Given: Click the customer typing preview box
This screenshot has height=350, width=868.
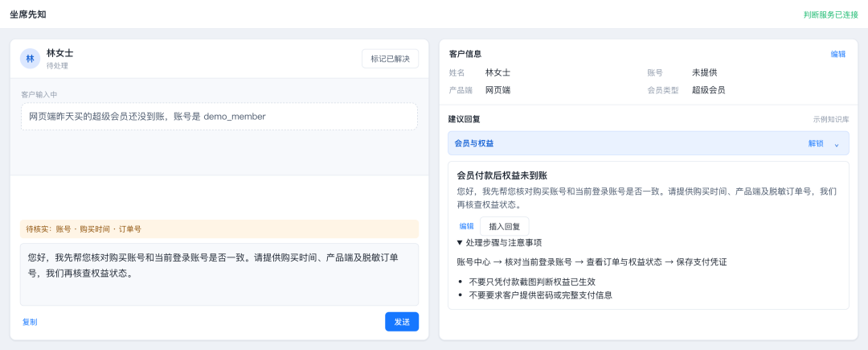Looking at the screenshot, I should coord(219,117).
